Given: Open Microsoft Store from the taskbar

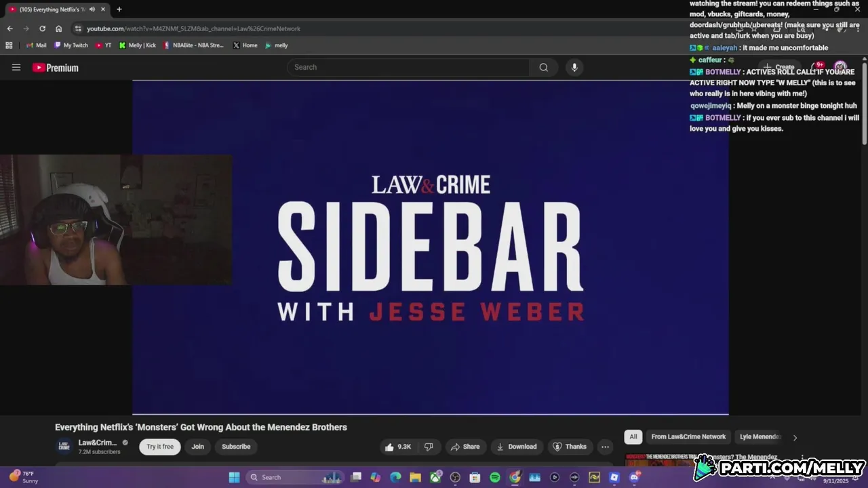Looking at the screenshot, I should [475, 477].
